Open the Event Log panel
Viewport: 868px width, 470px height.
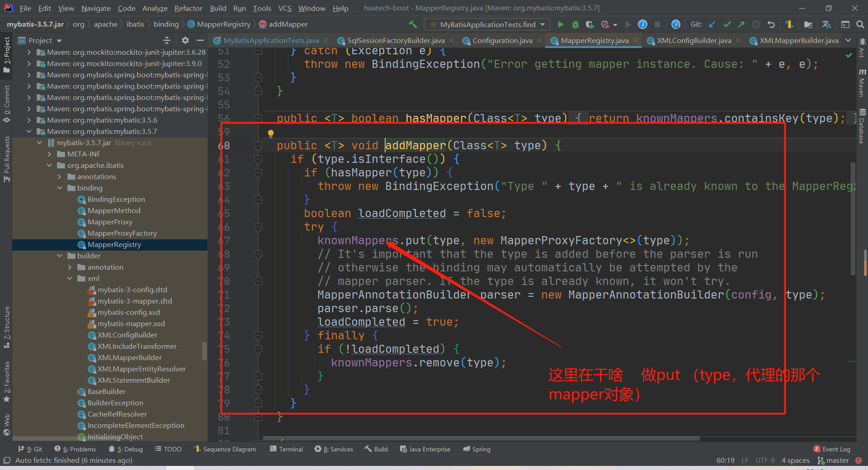coord(832,449)
